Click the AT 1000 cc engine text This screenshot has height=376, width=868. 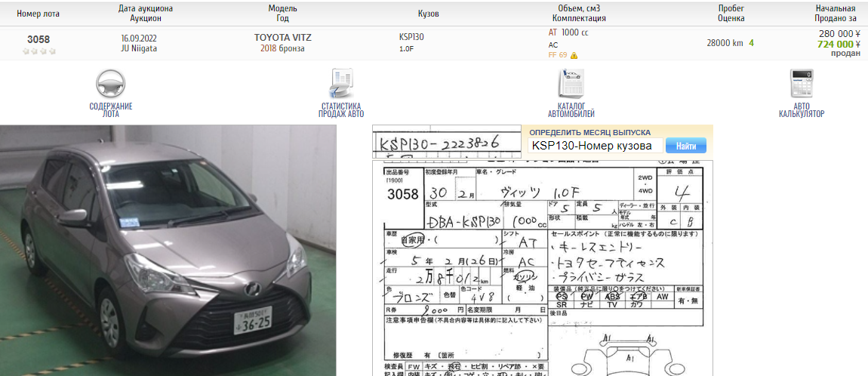click(x=568, y=32)
